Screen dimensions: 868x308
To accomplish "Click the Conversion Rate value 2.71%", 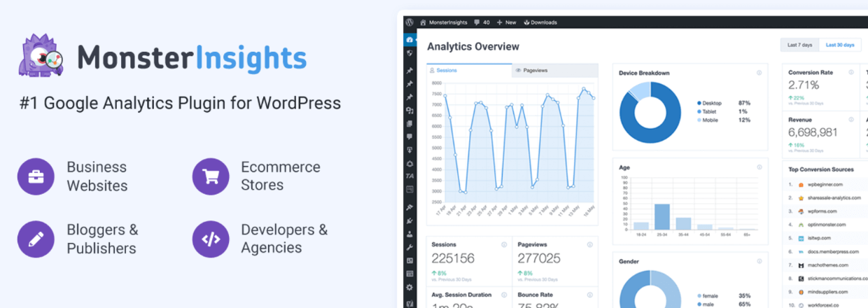I will click(804, 85).
